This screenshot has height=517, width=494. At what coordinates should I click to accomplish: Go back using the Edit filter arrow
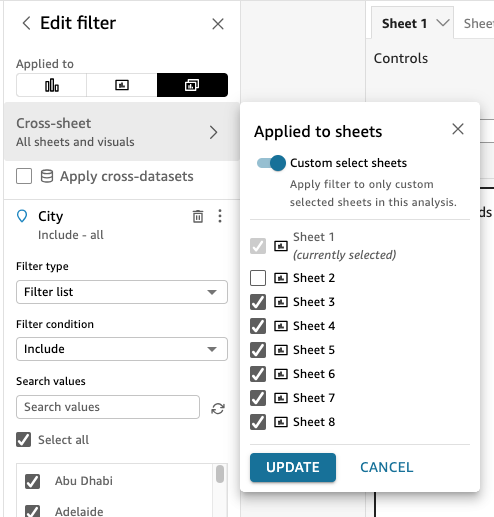[x=26, y=23]
